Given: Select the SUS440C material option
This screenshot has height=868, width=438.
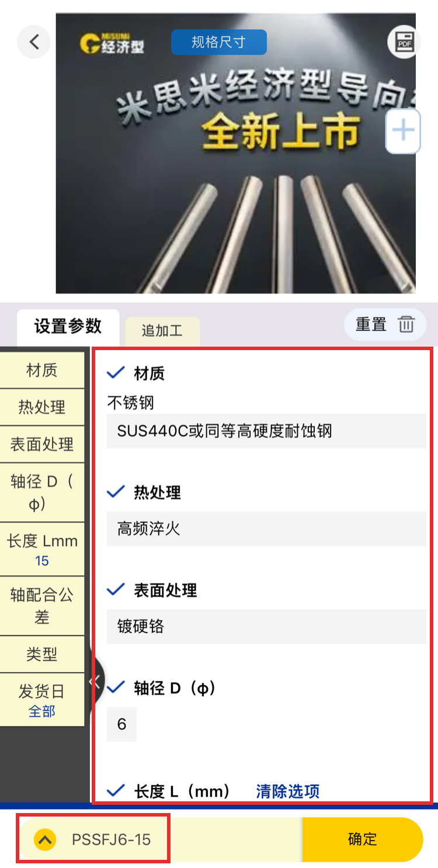Looking at the screenshot, I should coord(266,431).
